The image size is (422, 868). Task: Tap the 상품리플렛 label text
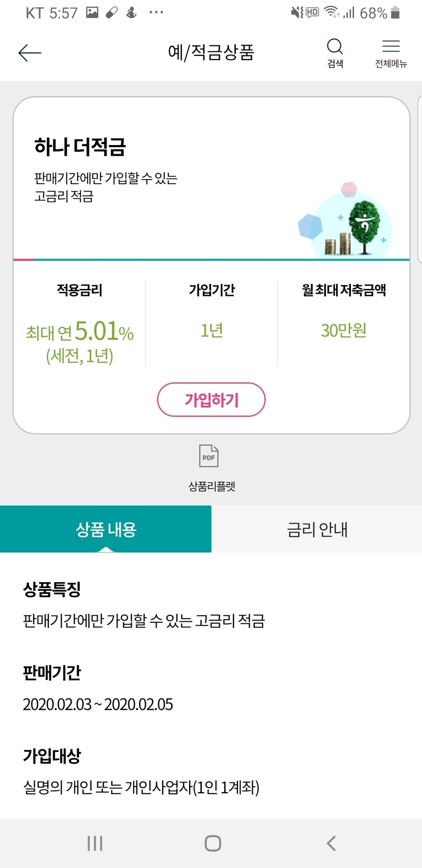212,486
